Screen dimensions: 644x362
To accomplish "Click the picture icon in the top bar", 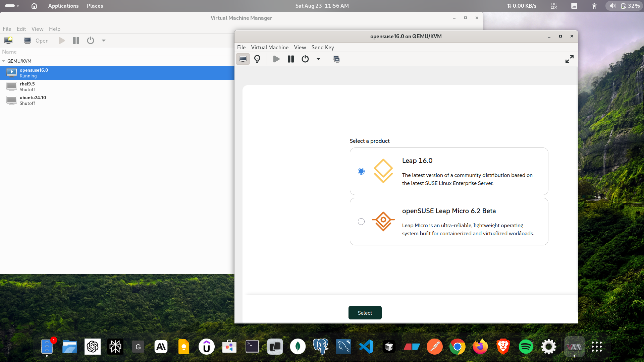I will [x=574, y=6].
